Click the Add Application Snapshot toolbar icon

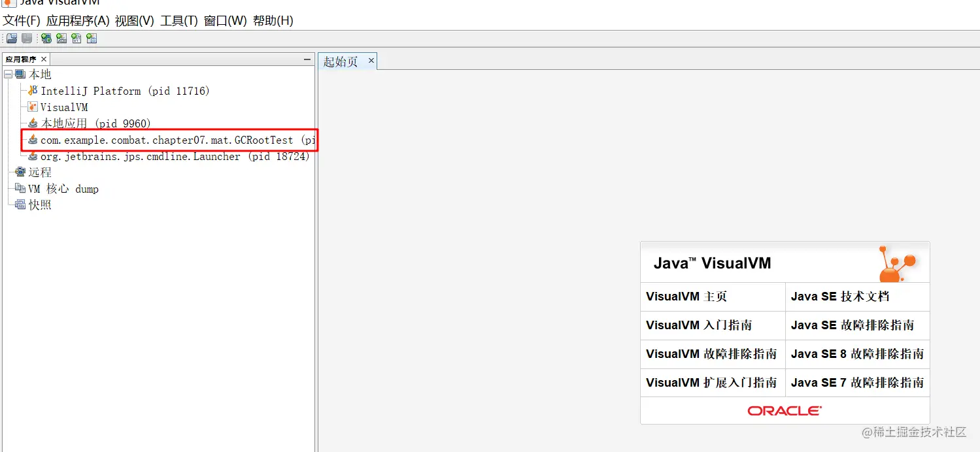pos(92,39)
